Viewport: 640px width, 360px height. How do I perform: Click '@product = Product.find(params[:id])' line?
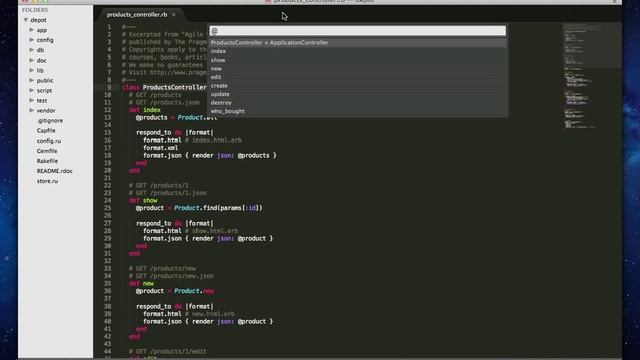[x=199, y=208]
